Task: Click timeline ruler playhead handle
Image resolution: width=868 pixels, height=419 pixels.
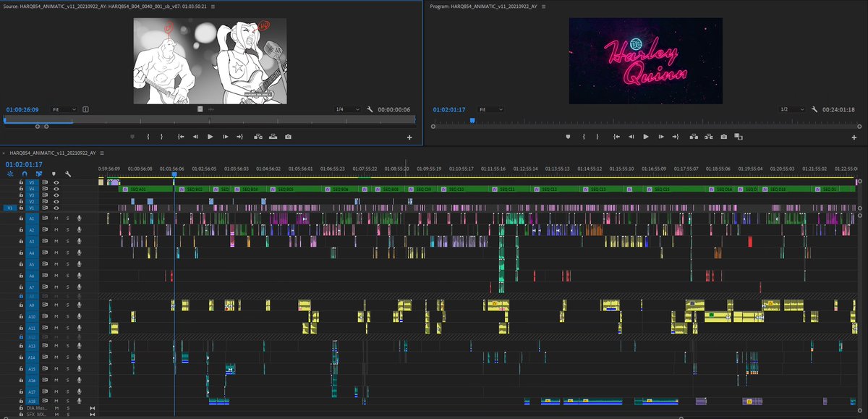Action: [174, 174]
